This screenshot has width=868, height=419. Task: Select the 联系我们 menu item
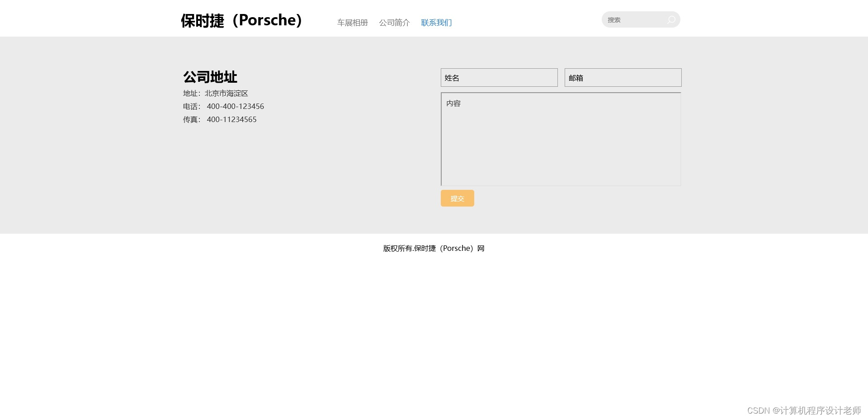tap(436, 23)
